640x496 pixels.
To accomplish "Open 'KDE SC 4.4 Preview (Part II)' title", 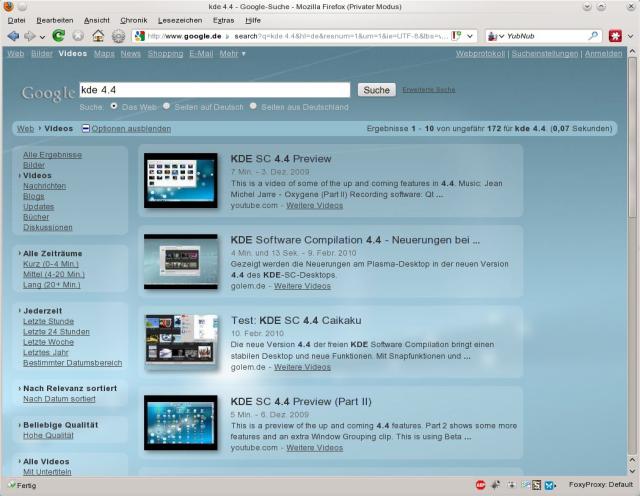I will (x=301, y=402).
